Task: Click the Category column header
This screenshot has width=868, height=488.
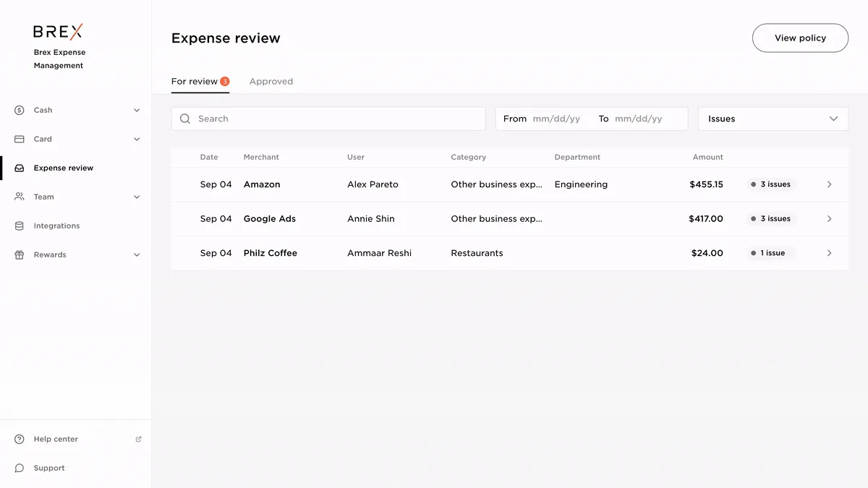Action: [x=469, y=157]
